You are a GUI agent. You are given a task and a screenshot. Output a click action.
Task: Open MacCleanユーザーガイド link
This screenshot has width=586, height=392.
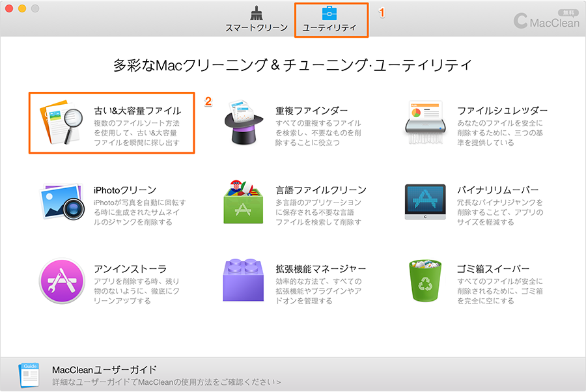click(104, 370)
